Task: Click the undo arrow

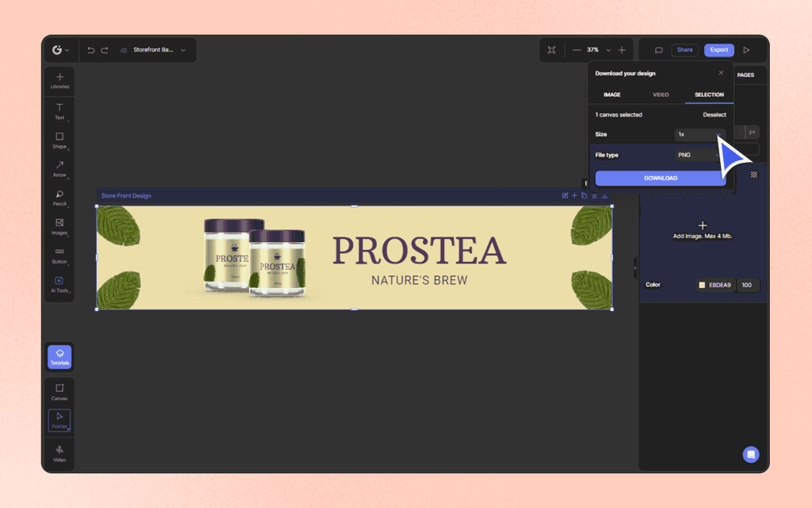Action: coord(90,49)
